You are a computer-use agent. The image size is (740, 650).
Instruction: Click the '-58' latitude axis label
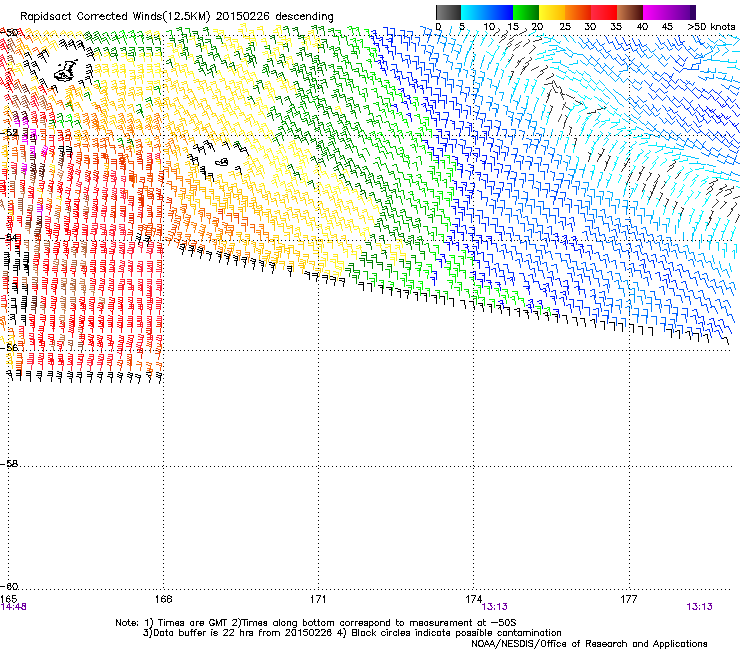pos(10,464)
